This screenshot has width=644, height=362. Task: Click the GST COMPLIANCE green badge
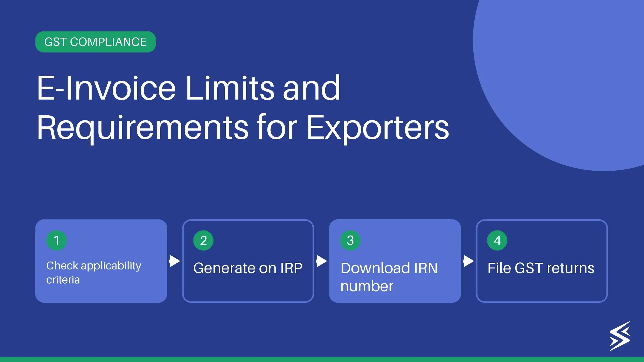(96, 42)
